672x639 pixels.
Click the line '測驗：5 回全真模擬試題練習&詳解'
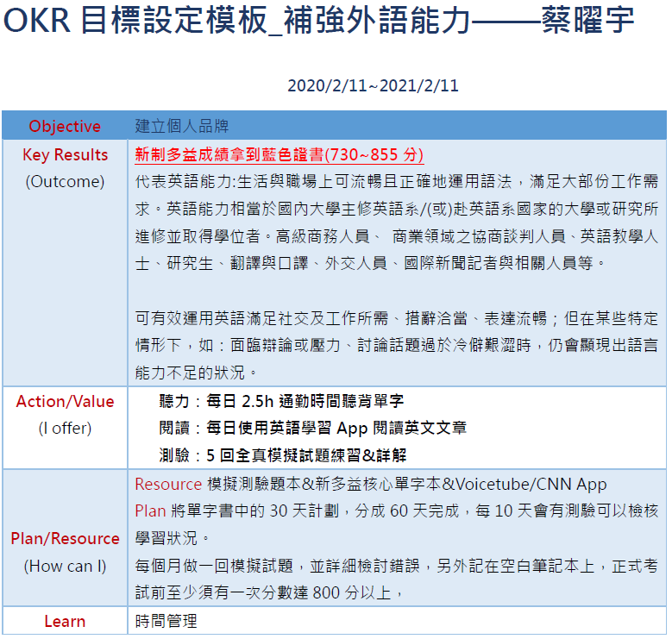(283, 455)
